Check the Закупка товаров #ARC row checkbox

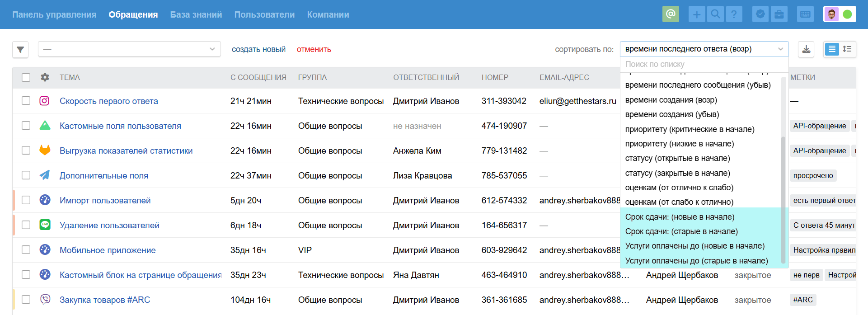pos(26,299)
